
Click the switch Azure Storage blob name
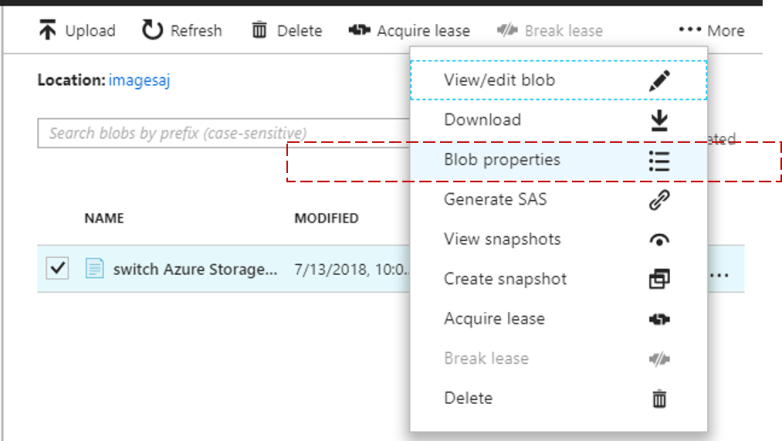coord(195,269)
